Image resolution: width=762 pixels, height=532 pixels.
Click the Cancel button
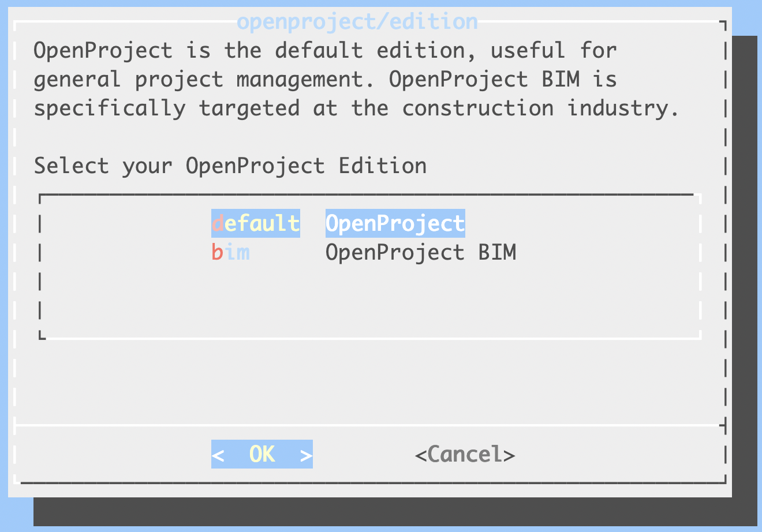[464, 454]
